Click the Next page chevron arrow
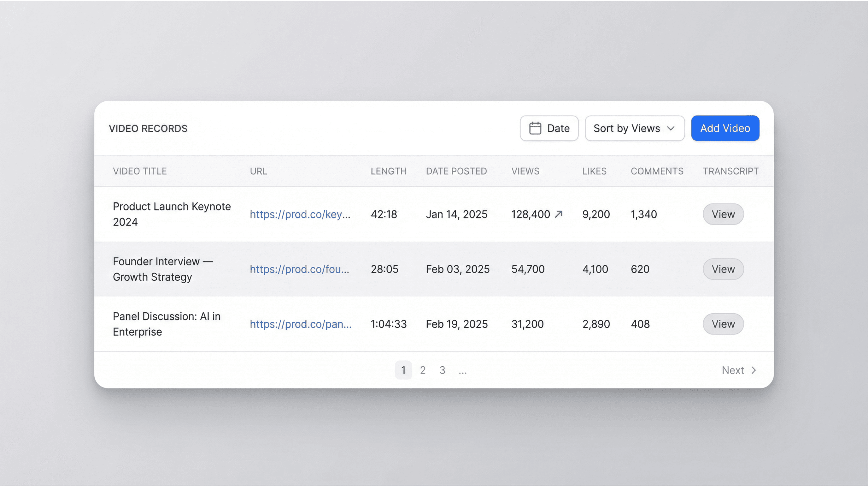868x486 pixels. coord(754,370)
